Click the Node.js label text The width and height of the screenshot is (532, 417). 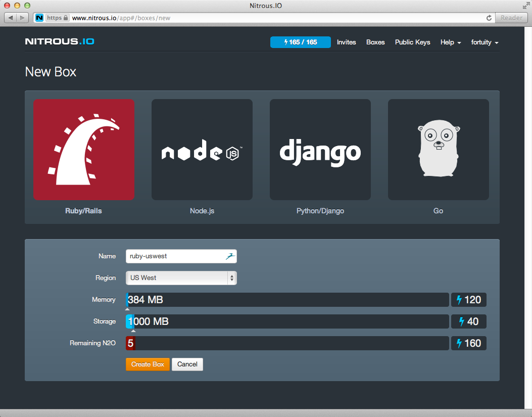click(202, 211)
